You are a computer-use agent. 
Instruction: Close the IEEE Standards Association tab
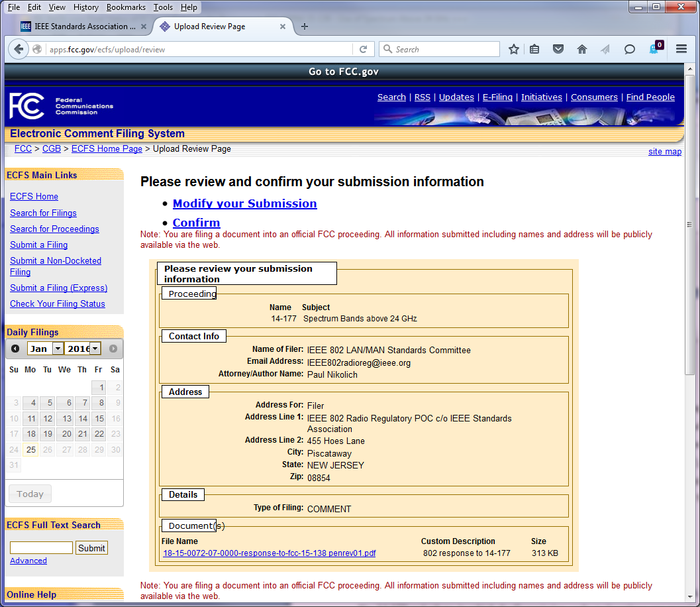point(143,27)
